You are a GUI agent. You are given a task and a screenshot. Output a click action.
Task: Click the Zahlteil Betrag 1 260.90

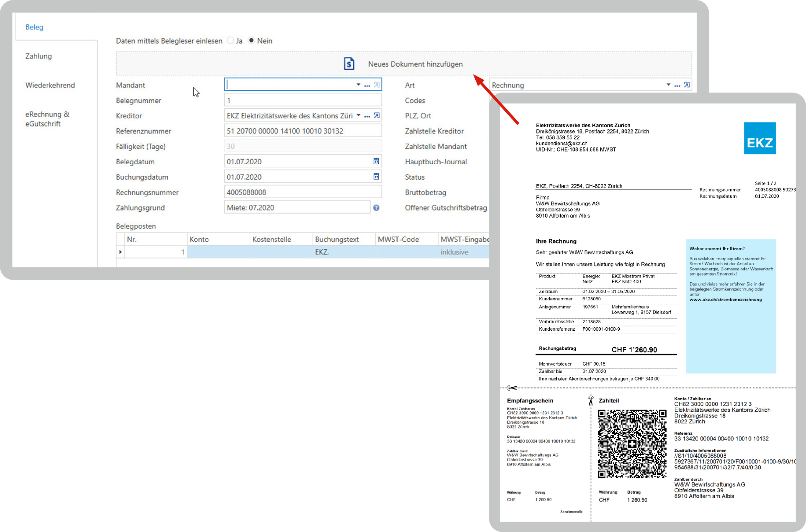(x=637, y=500)
